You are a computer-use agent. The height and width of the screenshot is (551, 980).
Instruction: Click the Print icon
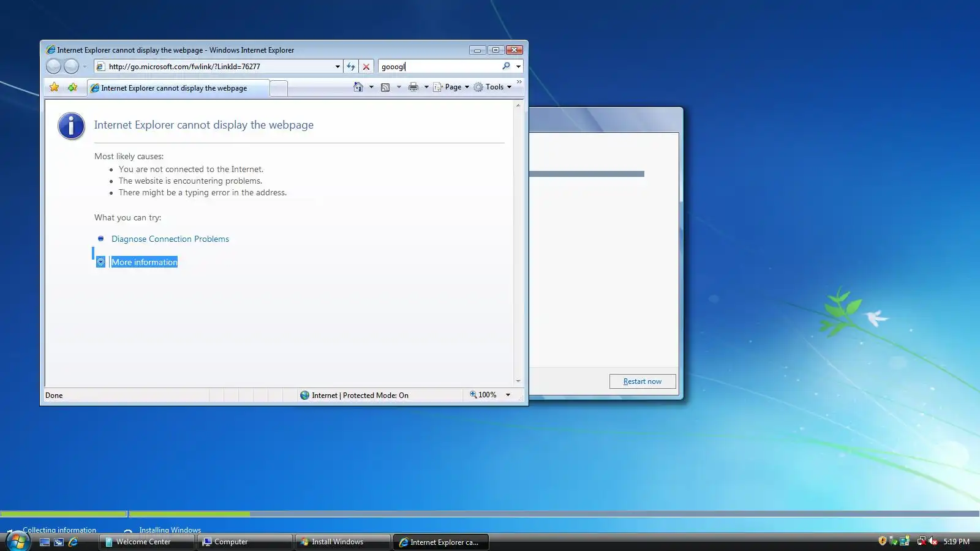coord(413,87)
